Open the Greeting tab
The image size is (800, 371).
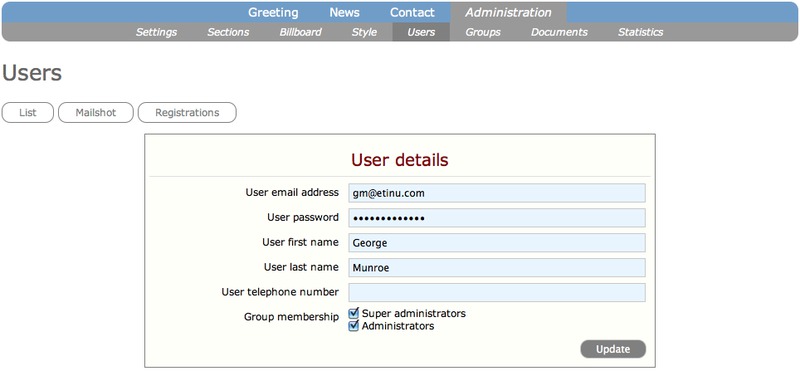(273, 12)
